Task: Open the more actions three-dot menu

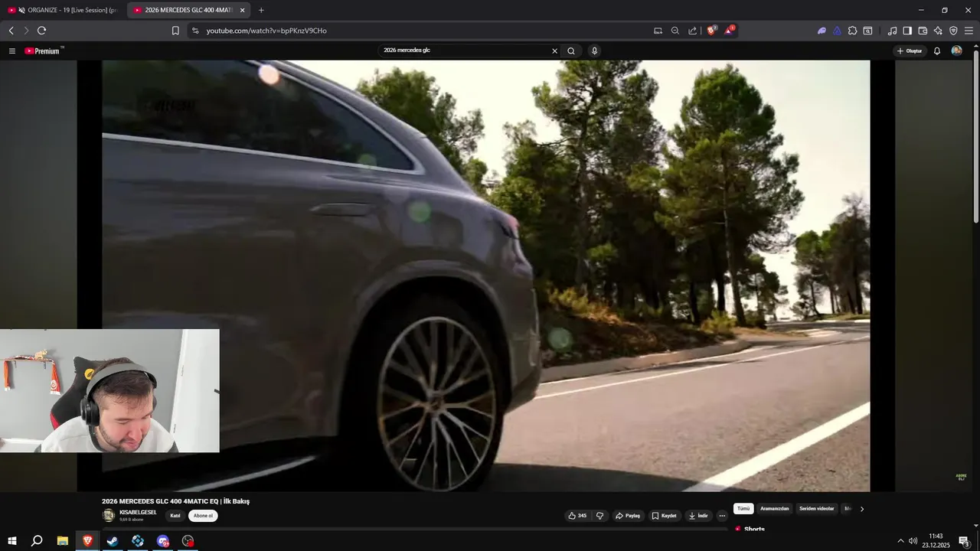Action: click(722, 516)
